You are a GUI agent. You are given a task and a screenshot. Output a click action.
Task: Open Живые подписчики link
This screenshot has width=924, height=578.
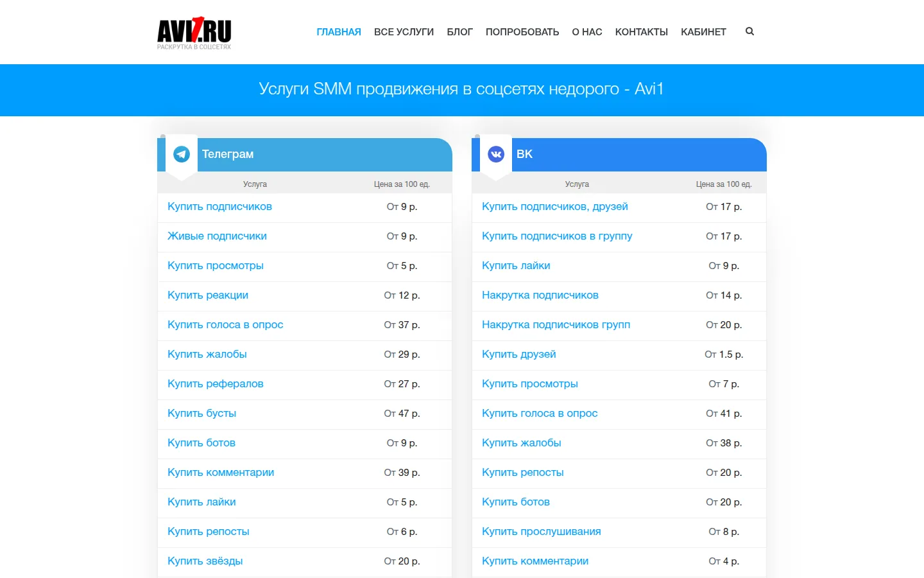tap(217, 236)
